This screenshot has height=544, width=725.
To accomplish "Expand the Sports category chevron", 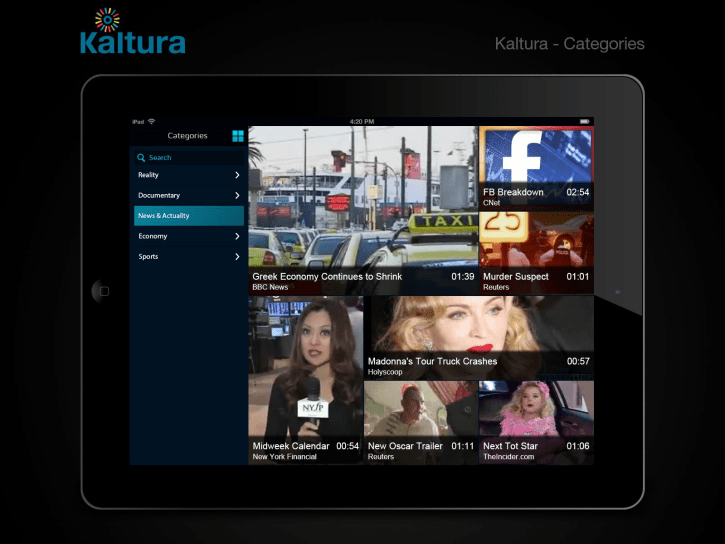I will [x=237, y=257].
